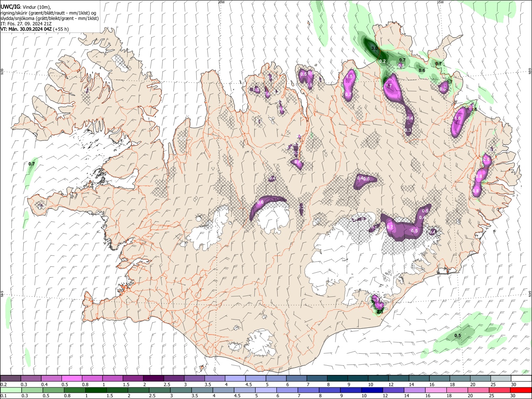532x399 pixels.
Task: Pick the bright red swatch after 30 in lower legend
Action: tap(521, 390)
